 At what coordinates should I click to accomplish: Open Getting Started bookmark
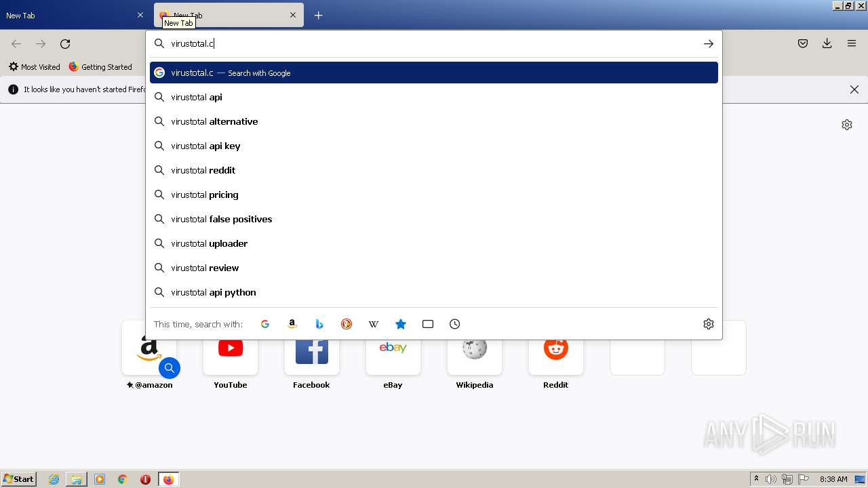tap(100, 66)
